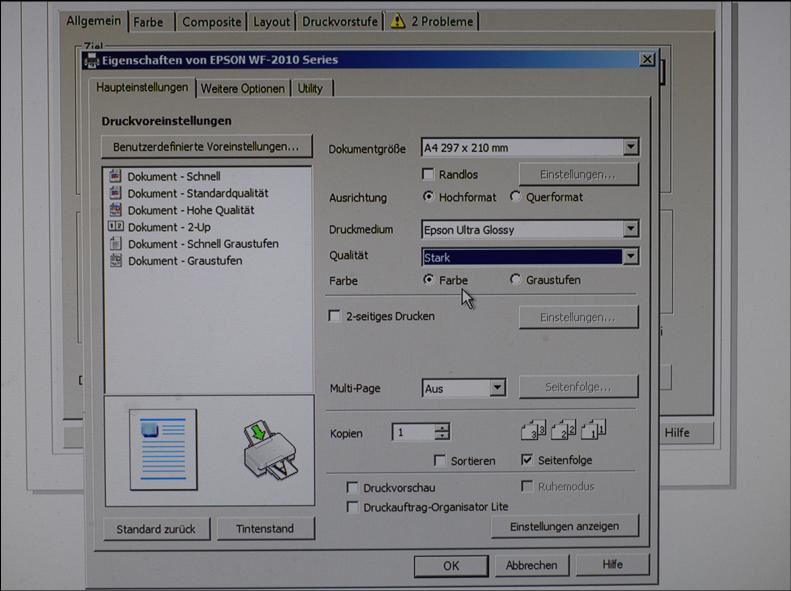Toggle the 2-seitiges Drucken checkbox
This screenshot has width=791, height=591.
coord(335,316)
